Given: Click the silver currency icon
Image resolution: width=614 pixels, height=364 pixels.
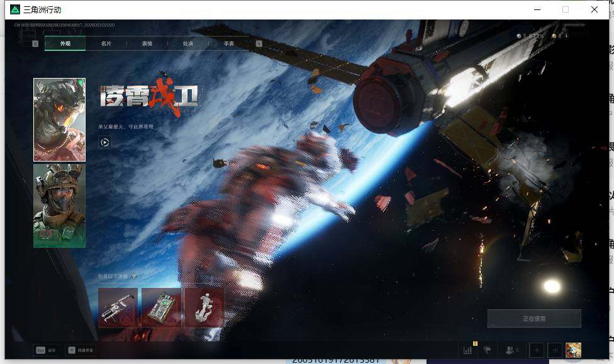Looking at the screenshot, I should pos(519,36).
